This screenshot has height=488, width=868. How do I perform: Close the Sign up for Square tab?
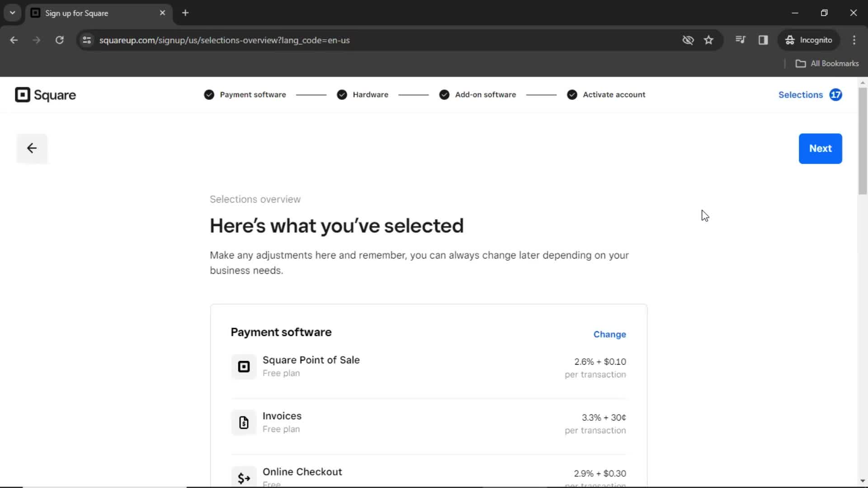pos(162,13)
